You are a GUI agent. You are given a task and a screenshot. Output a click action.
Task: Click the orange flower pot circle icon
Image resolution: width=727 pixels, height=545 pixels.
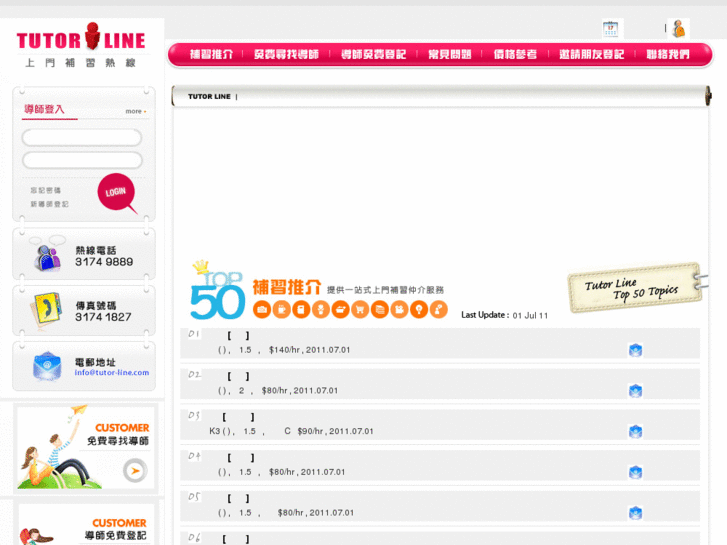pyautogui.click(x=320, y=309)
